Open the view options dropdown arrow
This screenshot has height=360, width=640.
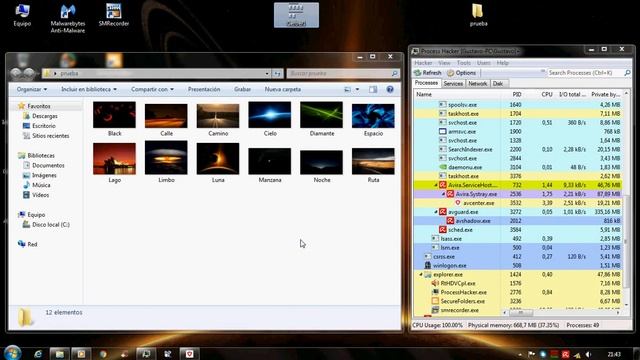[x=358, y=89]
